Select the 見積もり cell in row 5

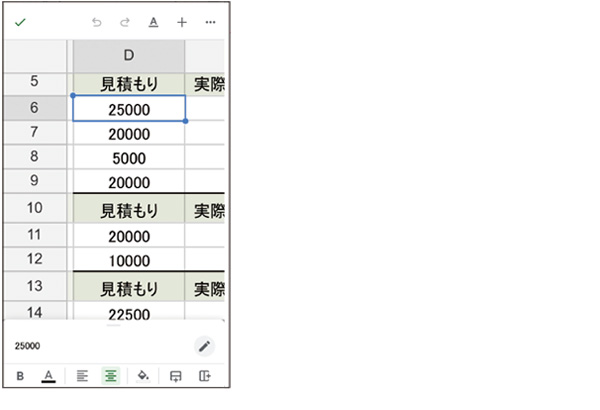coord(129,85)
